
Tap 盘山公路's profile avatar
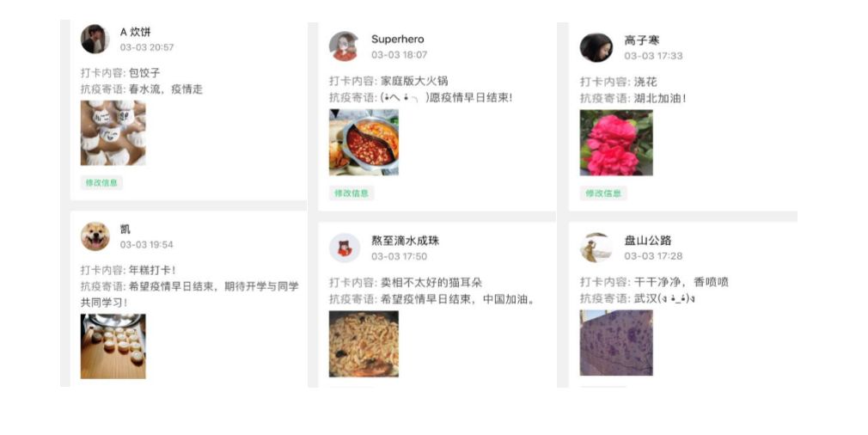coord(596,248)
